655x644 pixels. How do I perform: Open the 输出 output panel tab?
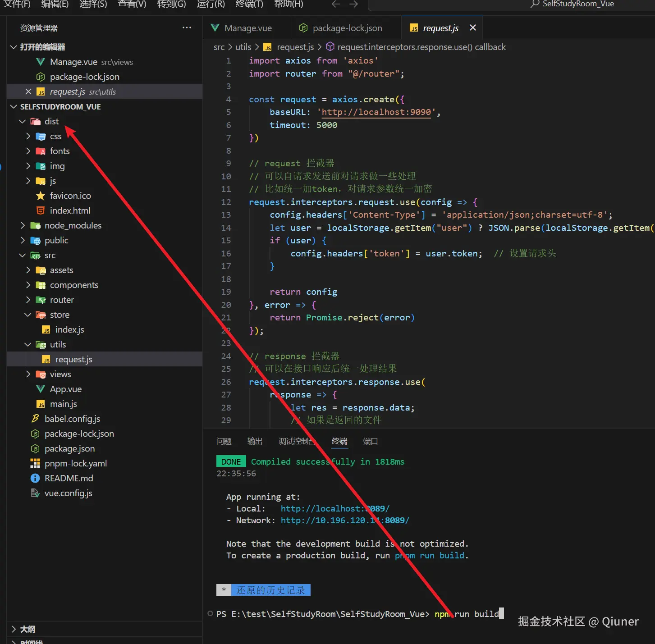pos(255,441)
